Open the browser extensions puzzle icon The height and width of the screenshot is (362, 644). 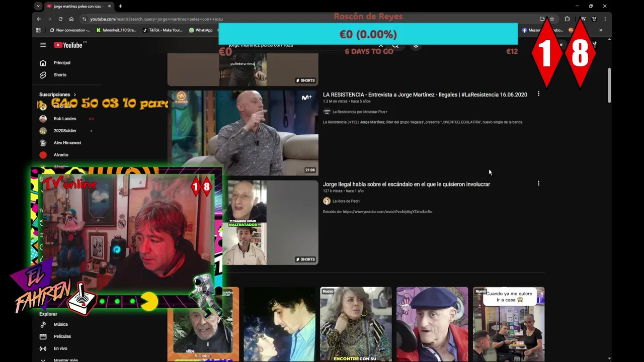pos(567,19)
